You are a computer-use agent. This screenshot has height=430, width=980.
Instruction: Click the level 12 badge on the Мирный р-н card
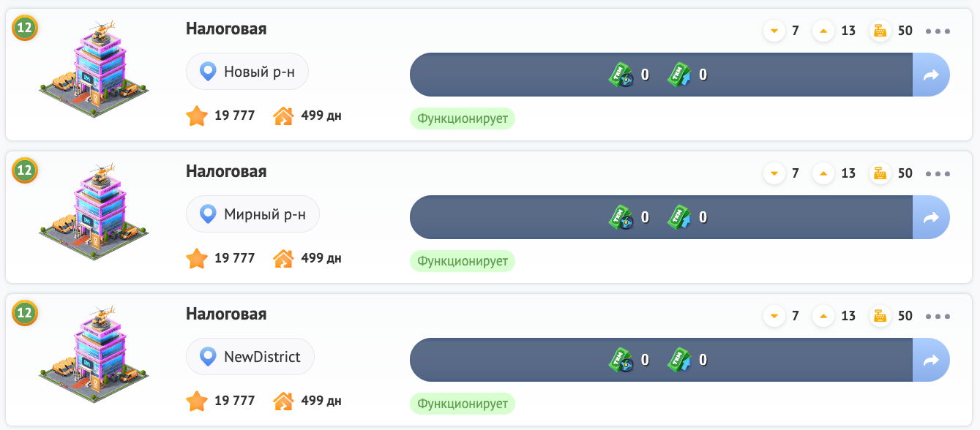click(25, 170)
